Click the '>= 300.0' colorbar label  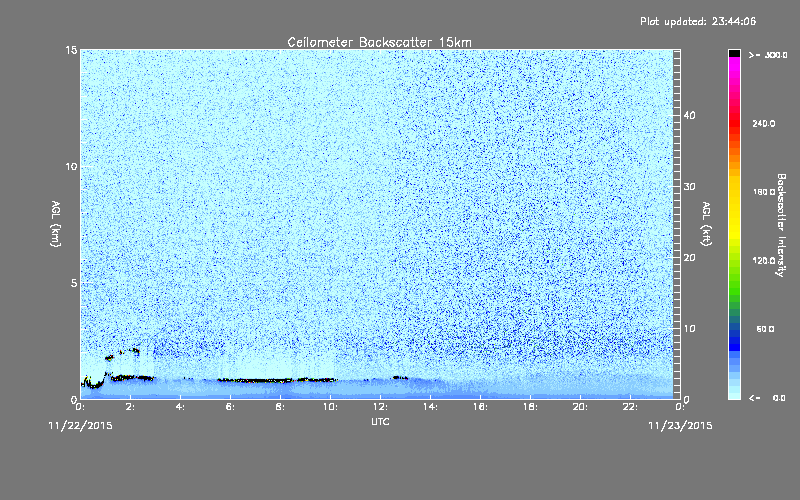click(768, 55)
